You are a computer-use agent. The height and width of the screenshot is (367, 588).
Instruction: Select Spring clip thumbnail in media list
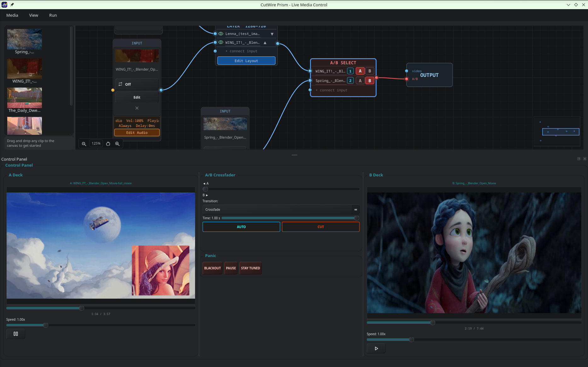point(25,39)
